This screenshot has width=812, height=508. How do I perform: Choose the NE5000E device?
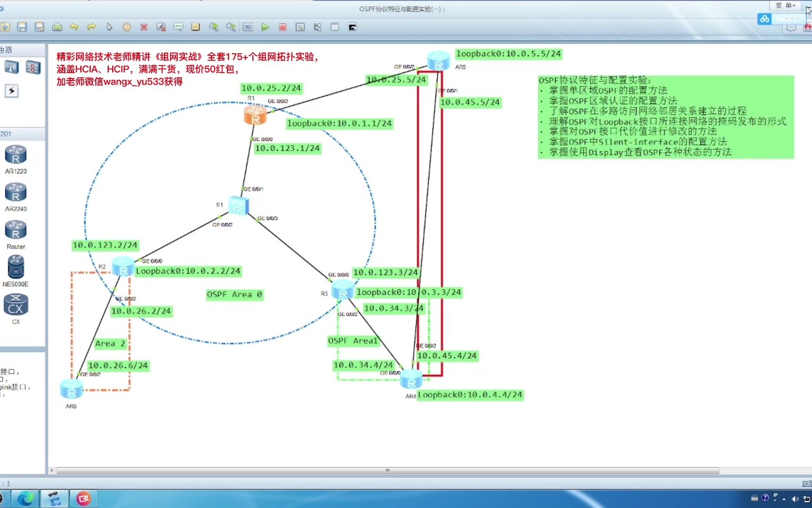pos(16,268)
